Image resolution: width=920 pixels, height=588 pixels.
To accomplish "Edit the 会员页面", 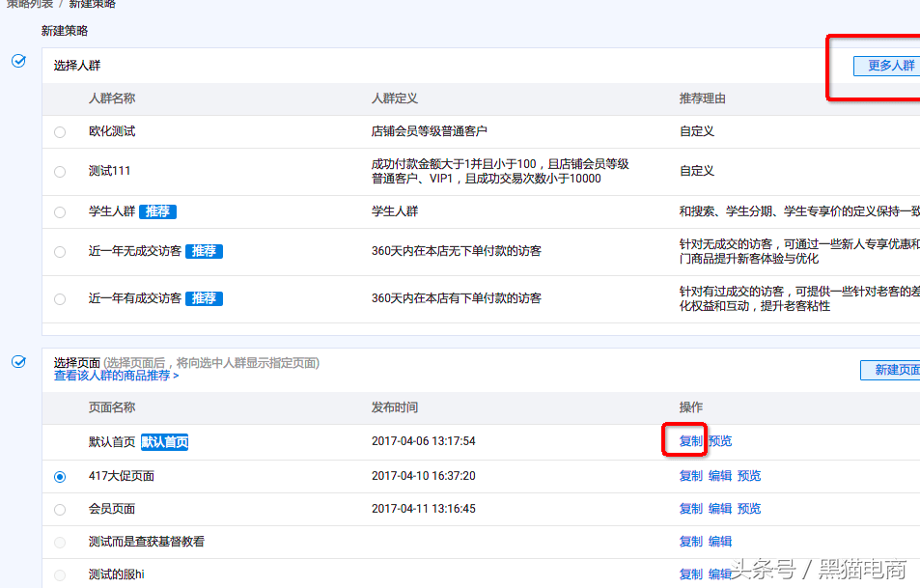I will pyautogui.click(x=720, y=508).
